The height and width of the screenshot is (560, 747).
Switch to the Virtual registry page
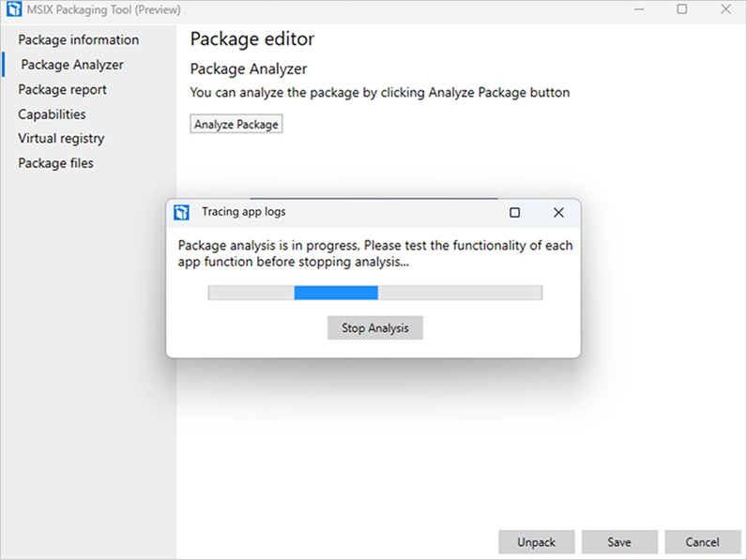click(61, 139)
